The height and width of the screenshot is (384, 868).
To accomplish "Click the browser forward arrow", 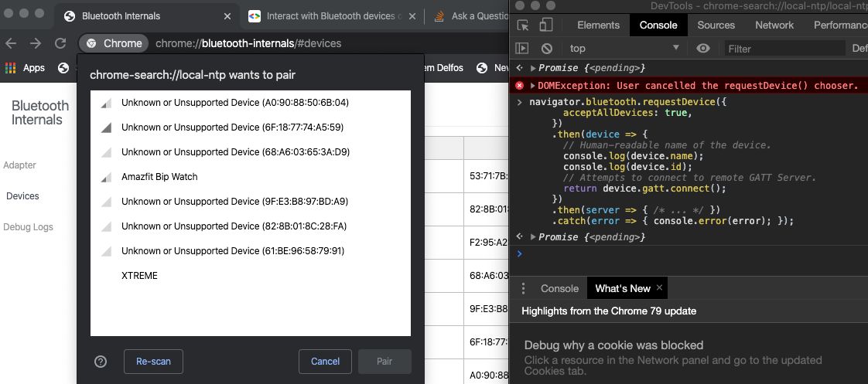I will point(36,43).
